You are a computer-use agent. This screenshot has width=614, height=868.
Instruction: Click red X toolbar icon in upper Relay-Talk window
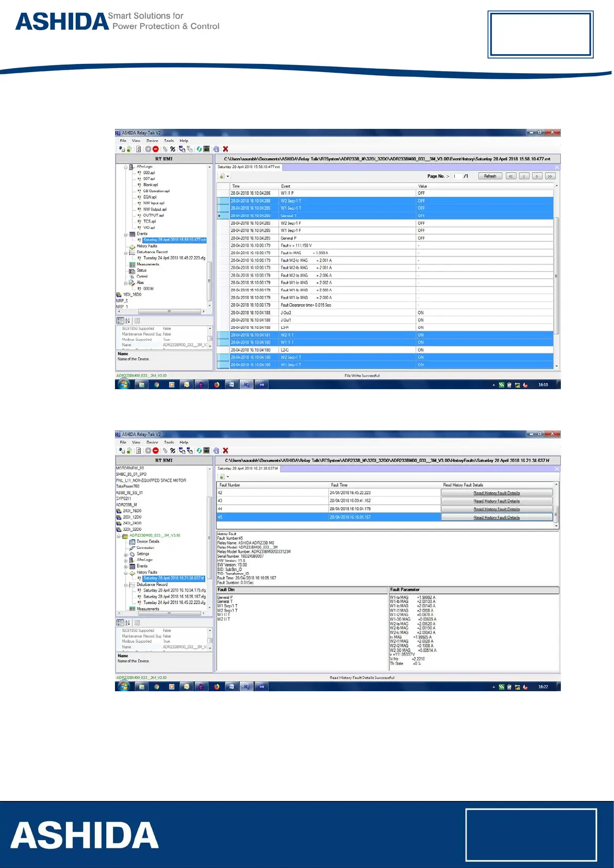[225, 149]
